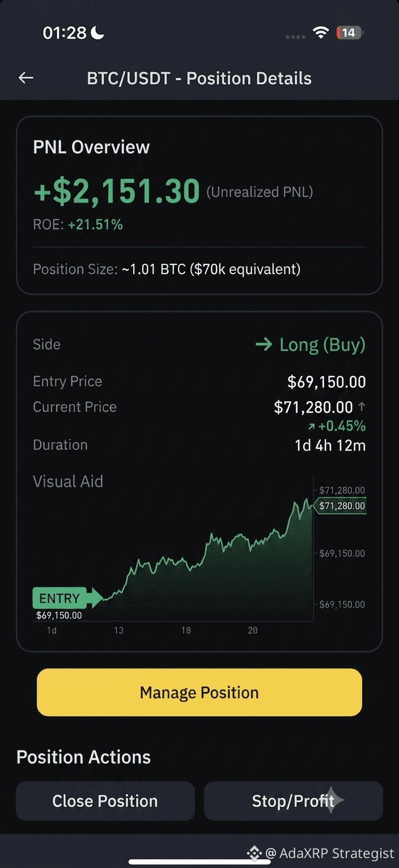The image size is (399, 868).
Task: Tap the moon Do Not Disturb icon
Action: (x=98, y=33)
